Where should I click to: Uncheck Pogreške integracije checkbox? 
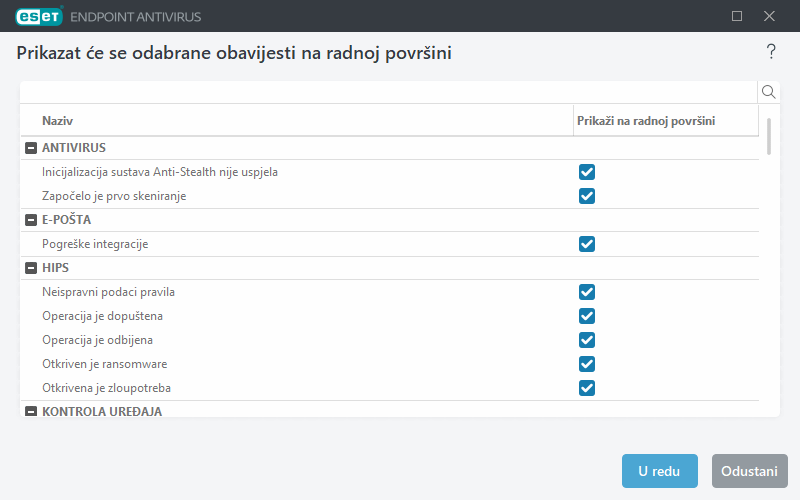coord(587,244)
